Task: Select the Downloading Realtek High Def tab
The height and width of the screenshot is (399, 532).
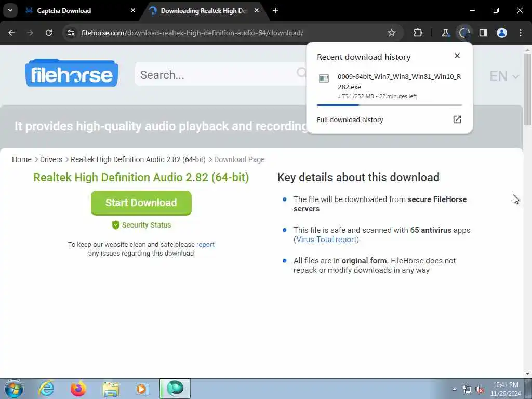Action: point(204,11)
